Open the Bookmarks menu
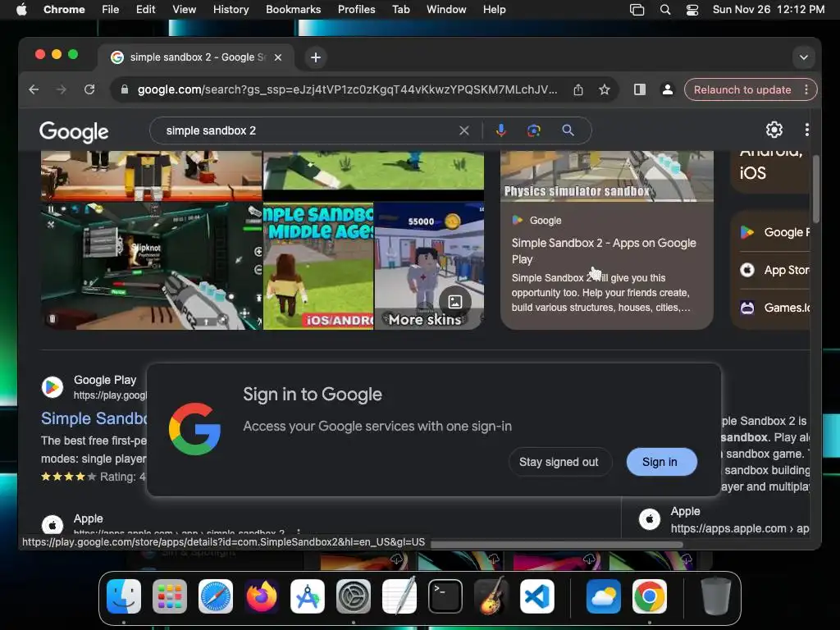This screenshot has width=840, height=630. tap(293, 10)
